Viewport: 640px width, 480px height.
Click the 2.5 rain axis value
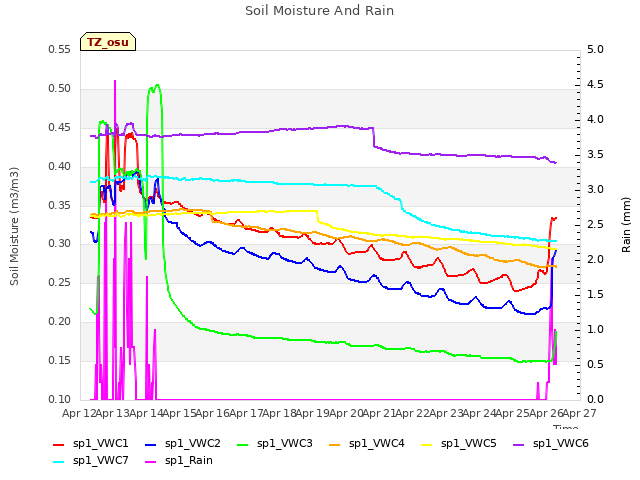[x=595, y=224]
